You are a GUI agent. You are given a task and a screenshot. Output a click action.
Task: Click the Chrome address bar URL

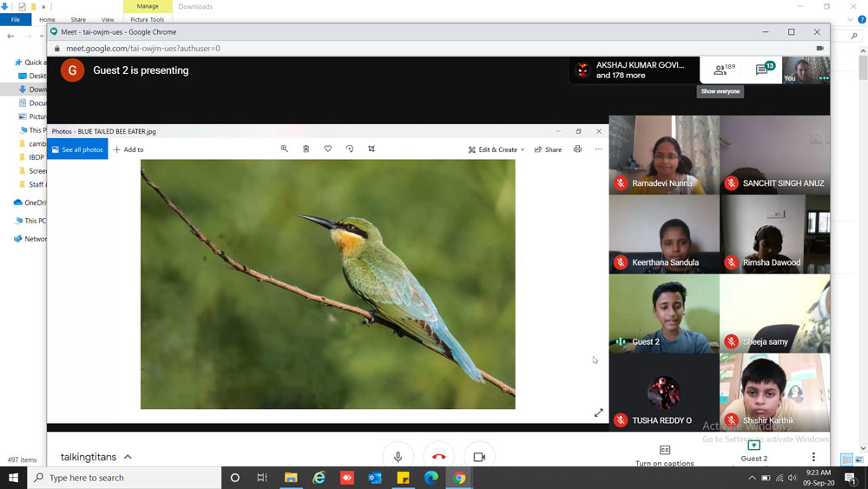pyautogui.click(x=143, y=49)
